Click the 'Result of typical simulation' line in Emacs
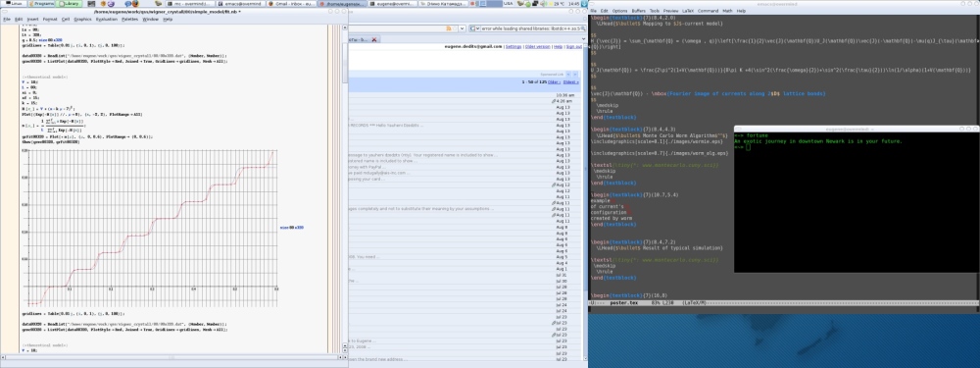Viewport: 980px width, 368px height. coord(660,248)
